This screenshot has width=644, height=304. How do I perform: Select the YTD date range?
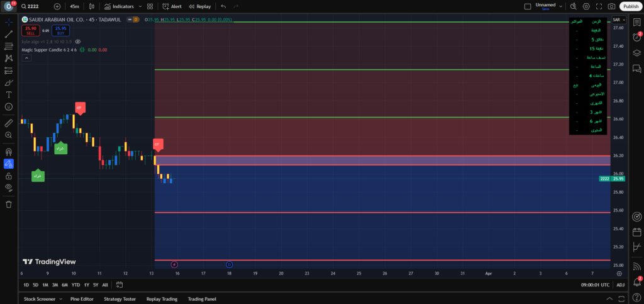coord(75,284)
